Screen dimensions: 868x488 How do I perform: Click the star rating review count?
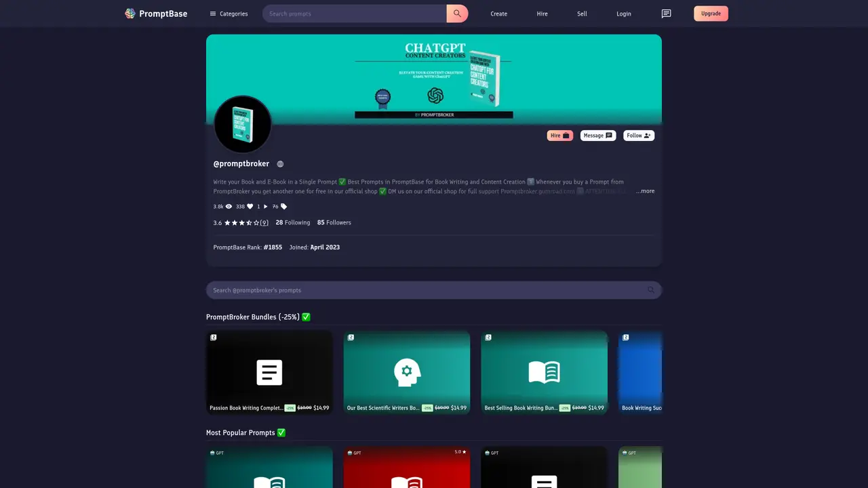tap(264, 222)
